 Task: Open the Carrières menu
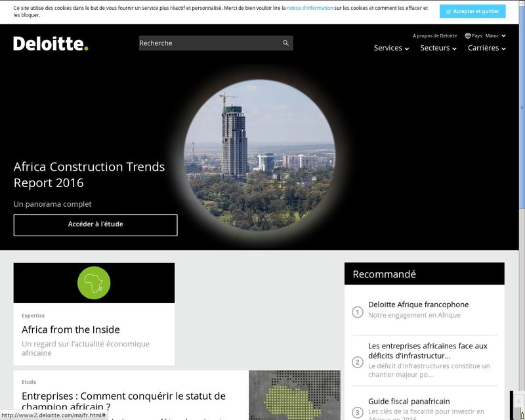pos(486,48)
